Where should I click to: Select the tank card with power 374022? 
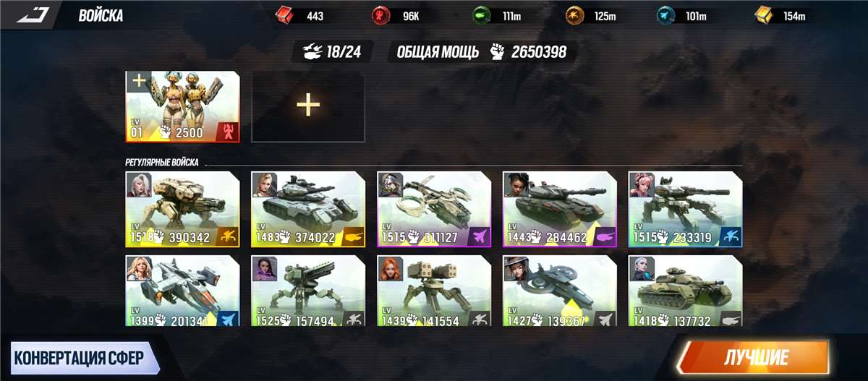[308, 209]
